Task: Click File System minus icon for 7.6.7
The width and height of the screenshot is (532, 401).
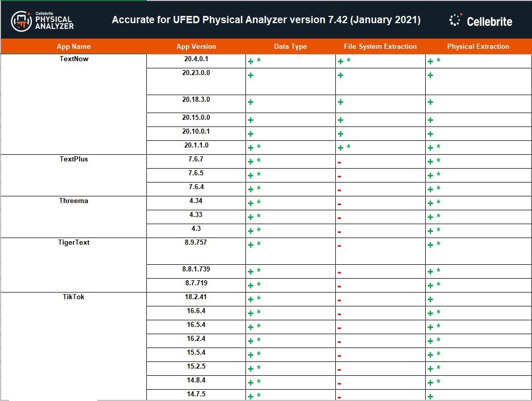Action: (x=339, y=162)
